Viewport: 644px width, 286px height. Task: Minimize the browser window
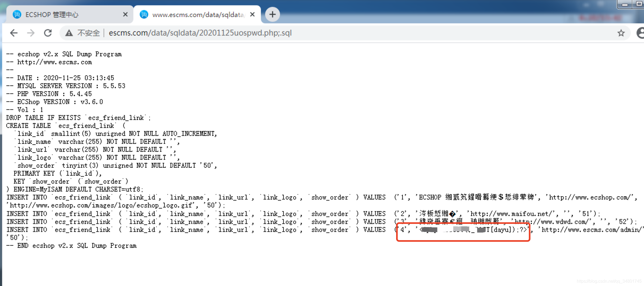pos(625,4)
